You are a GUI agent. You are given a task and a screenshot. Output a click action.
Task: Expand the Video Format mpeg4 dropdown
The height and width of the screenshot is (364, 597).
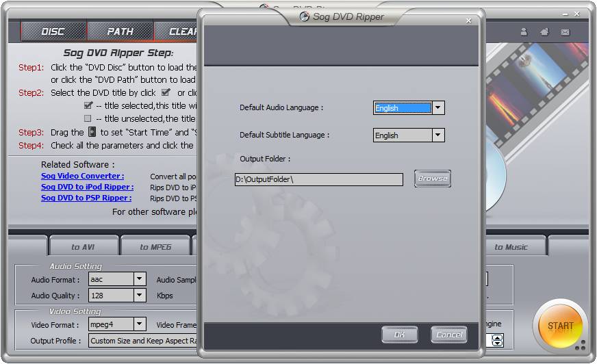[x=140, y=324]
